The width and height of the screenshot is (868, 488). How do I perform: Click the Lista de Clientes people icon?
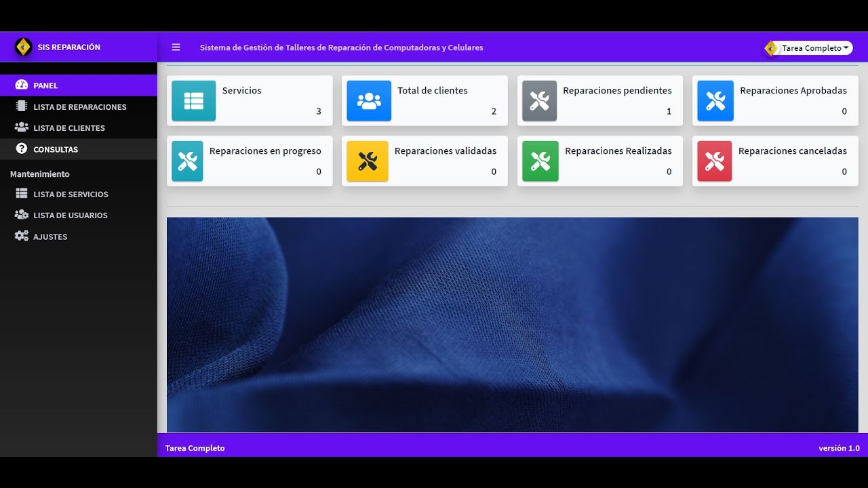pos(22,127)
